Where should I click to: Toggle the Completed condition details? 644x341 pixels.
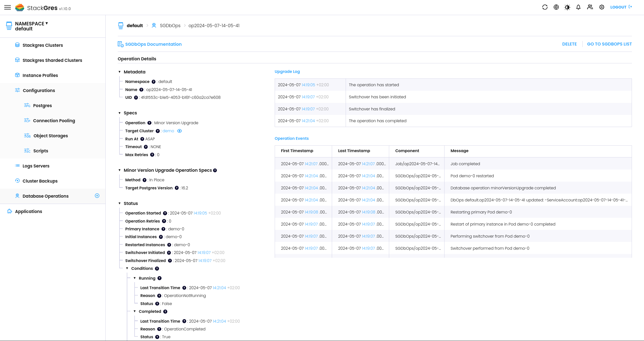[135, 311]
